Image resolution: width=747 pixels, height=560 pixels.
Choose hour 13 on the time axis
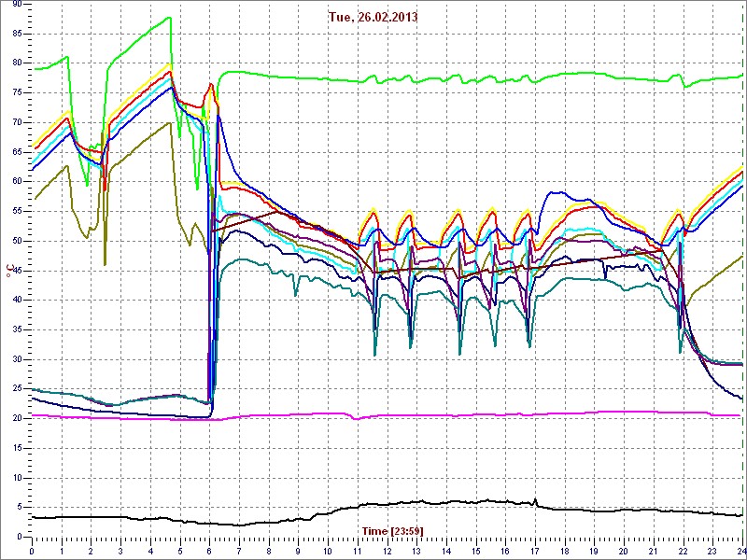coord(416,551)
